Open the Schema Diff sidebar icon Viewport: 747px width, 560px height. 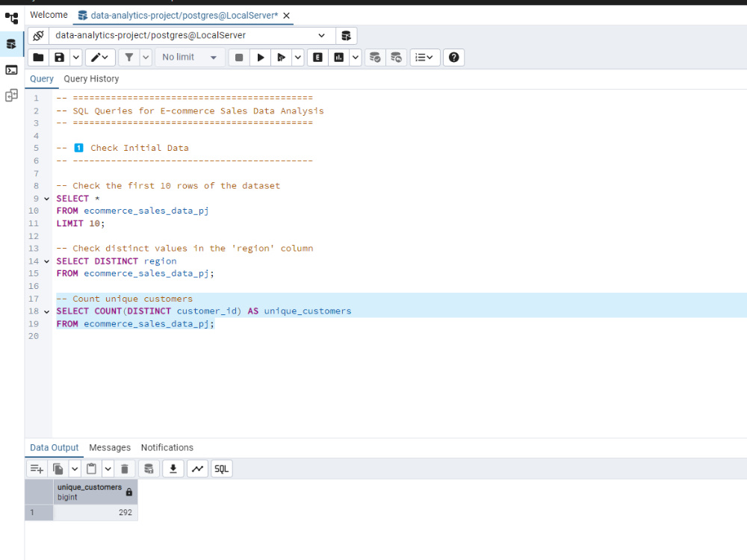[11, 96]
